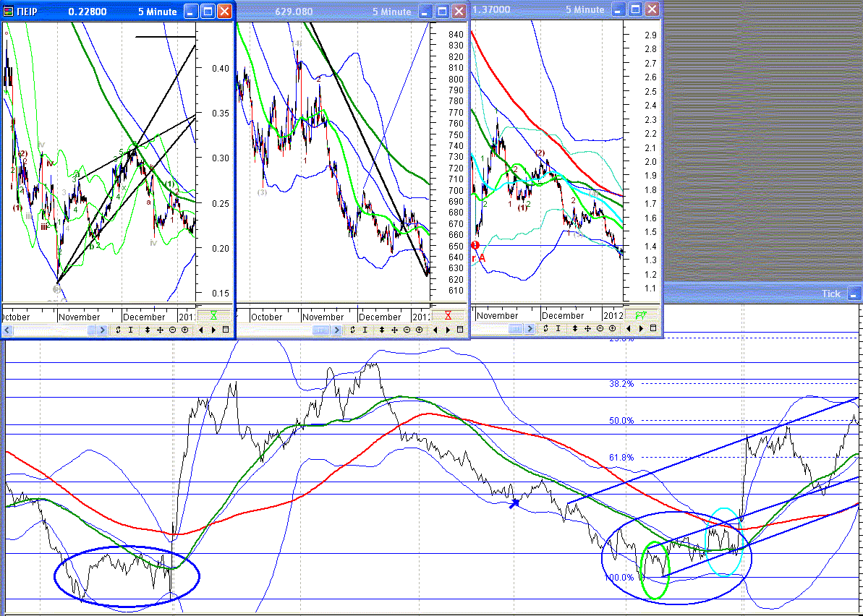
Task: Minimize the Tick chart window
Action: (x=854, y=294)
